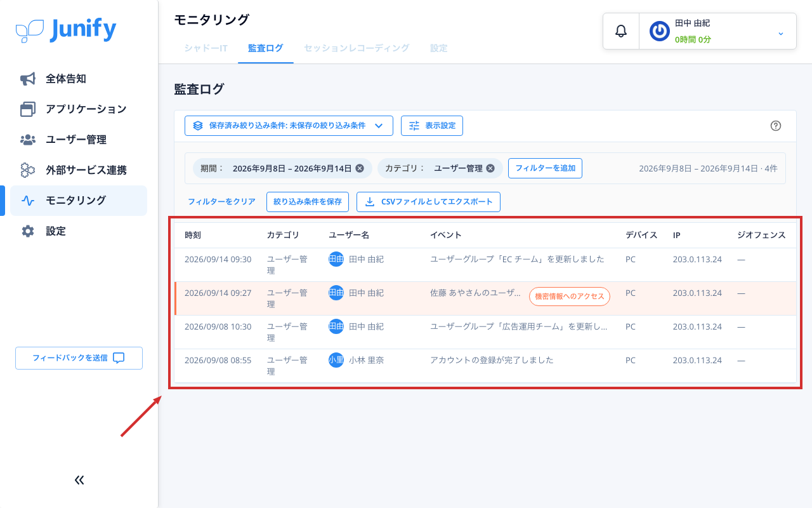Remove the 期間 filter chip
This screenshot has height=508, width=812.
(360, 168)
